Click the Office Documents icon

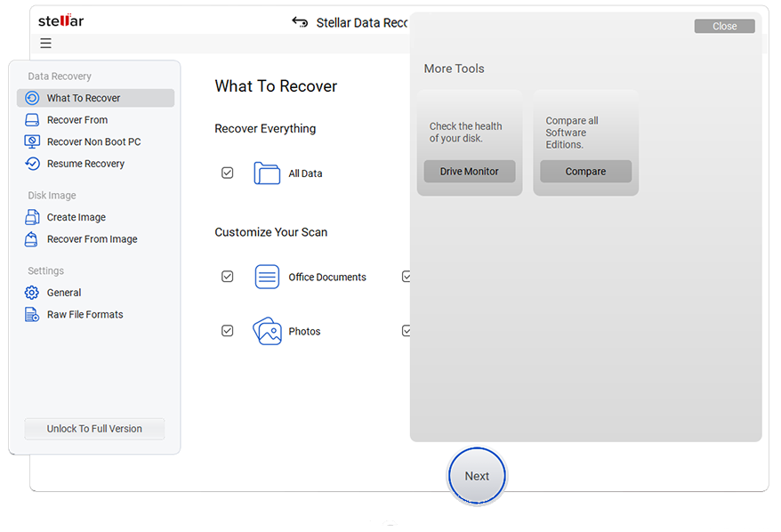267,277
